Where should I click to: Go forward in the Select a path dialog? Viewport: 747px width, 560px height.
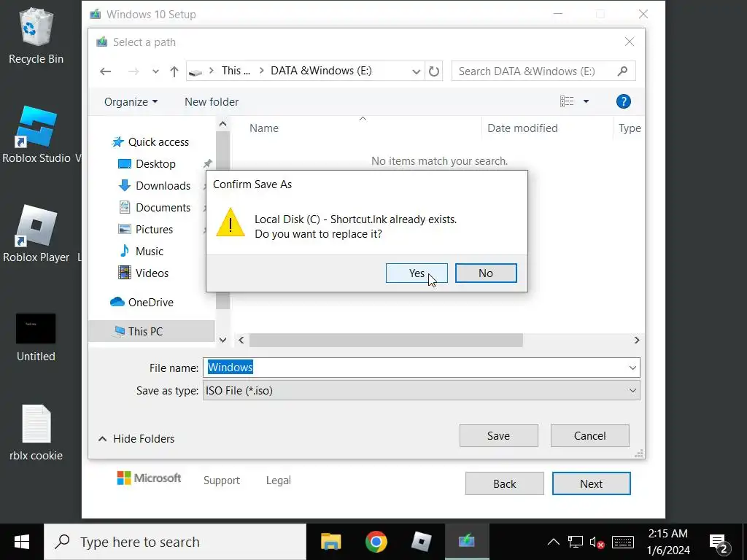click(134, 71)
